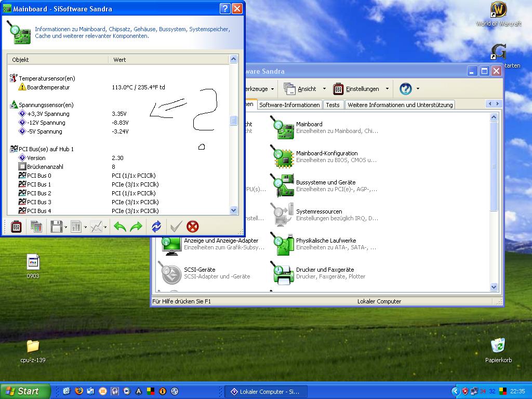Viewport: 532px width, 399px height.
Task: Select the +3,3V Spannung row
Action: (x=119, y=114)
